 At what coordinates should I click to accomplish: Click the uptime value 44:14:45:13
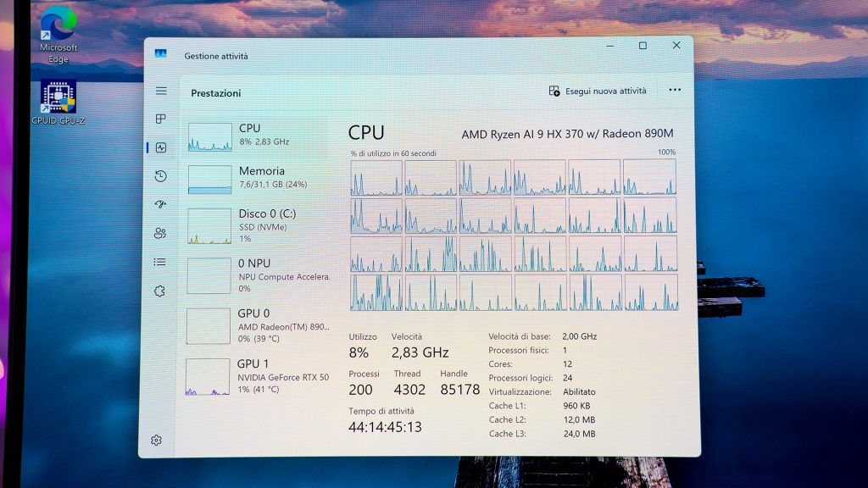[385, 427]
